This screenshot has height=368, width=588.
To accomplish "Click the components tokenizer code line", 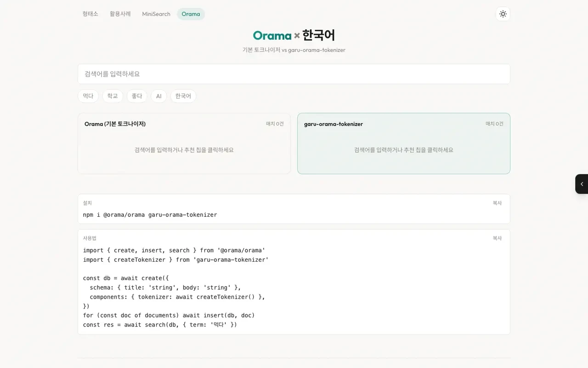I will coord(177,297).
